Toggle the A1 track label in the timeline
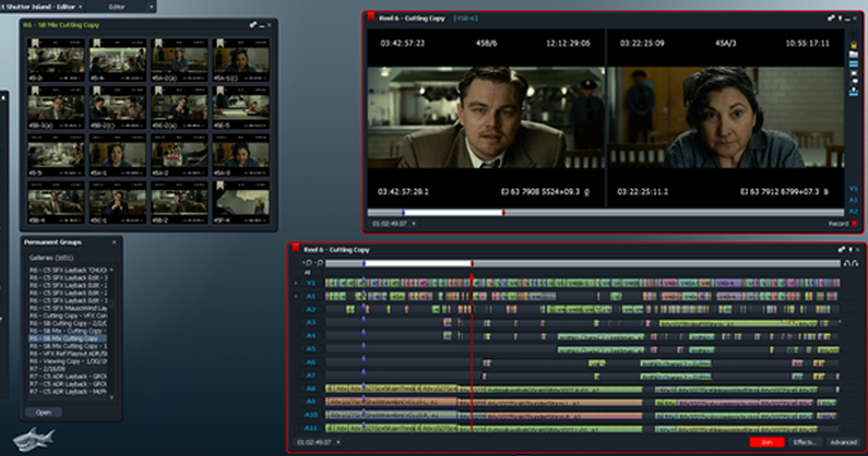The height and width of the screenshot is (456, 868). tap(311, 297)
